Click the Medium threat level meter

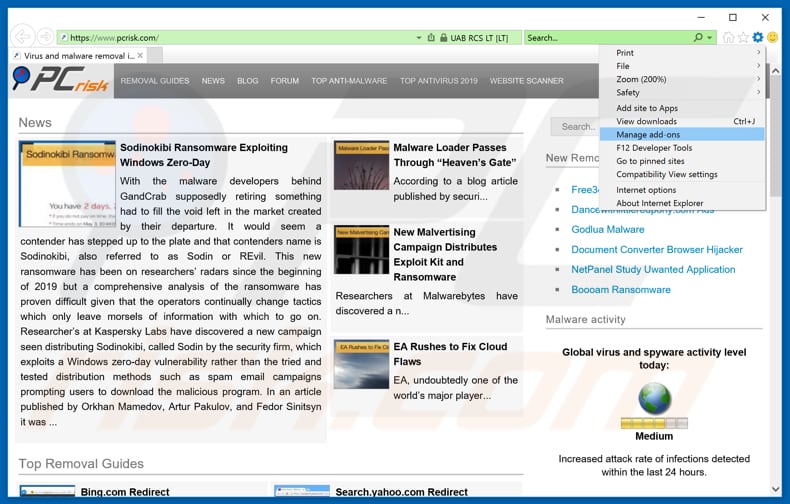[x=654, y=423]
